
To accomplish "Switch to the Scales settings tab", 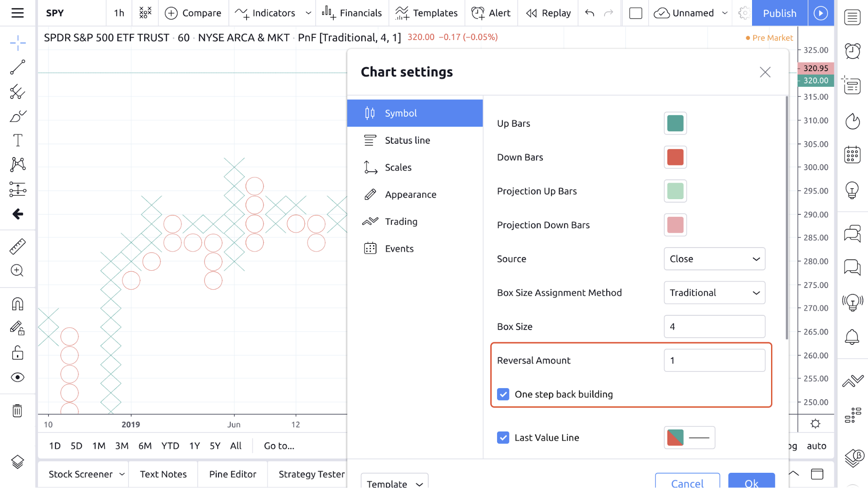I will 398,167.
